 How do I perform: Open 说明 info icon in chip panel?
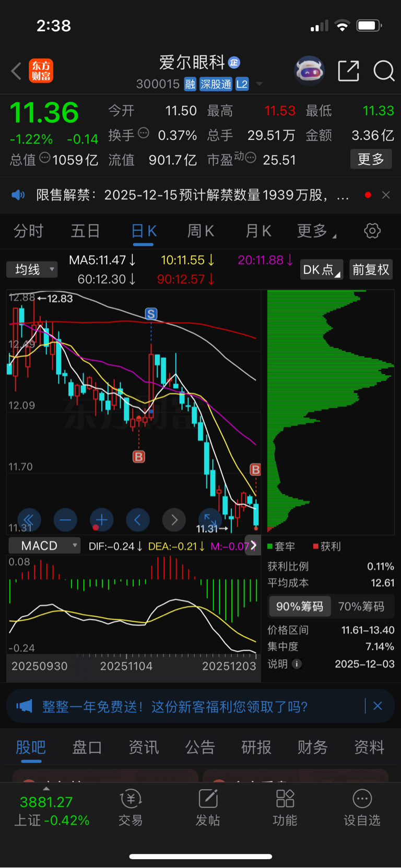point(297,664)
